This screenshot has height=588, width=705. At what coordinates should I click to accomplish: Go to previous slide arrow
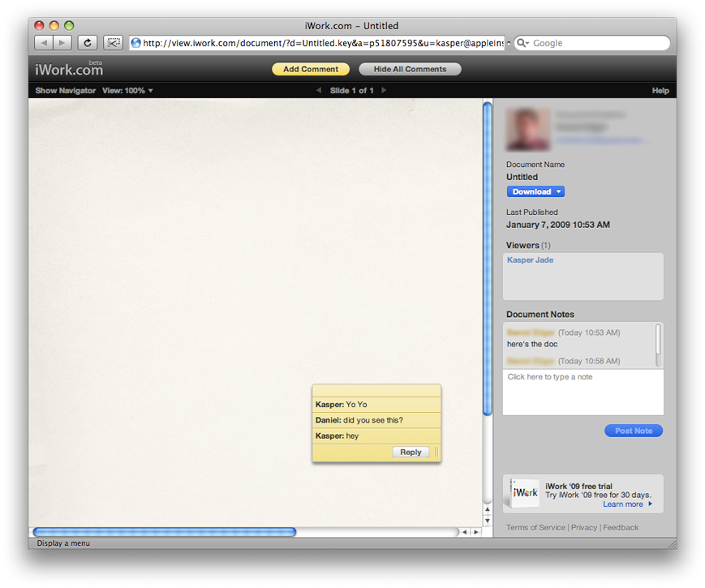click(319, 90)
